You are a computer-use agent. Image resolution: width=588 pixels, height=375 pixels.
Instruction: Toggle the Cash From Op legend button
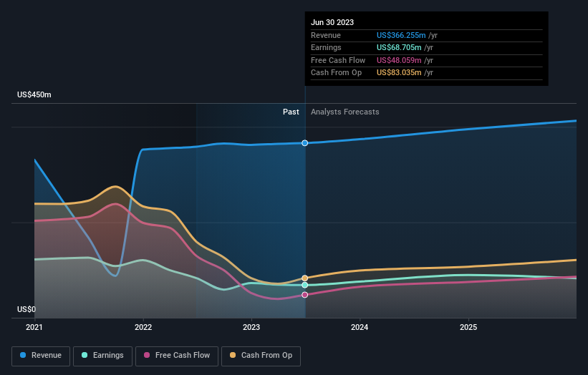[x=261, y=356]
